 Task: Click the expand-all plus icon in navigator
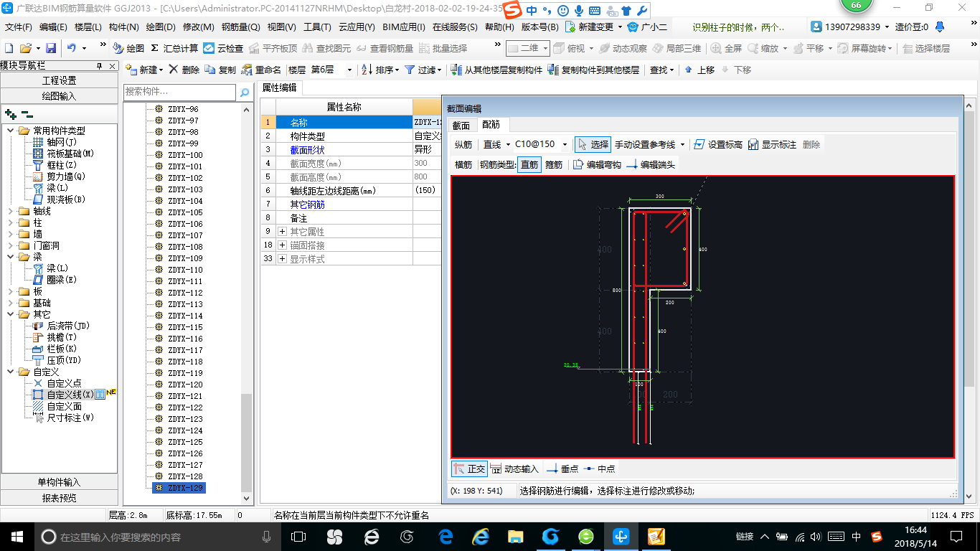(11, 114)
